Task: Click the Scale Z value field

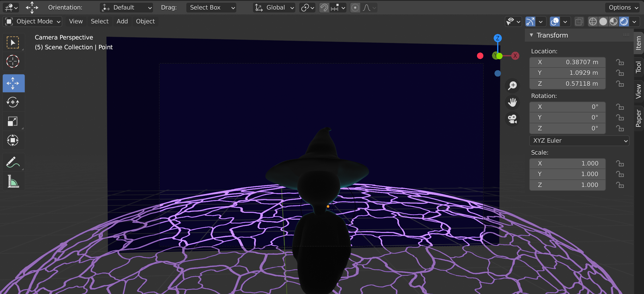Action: [568, 185]
